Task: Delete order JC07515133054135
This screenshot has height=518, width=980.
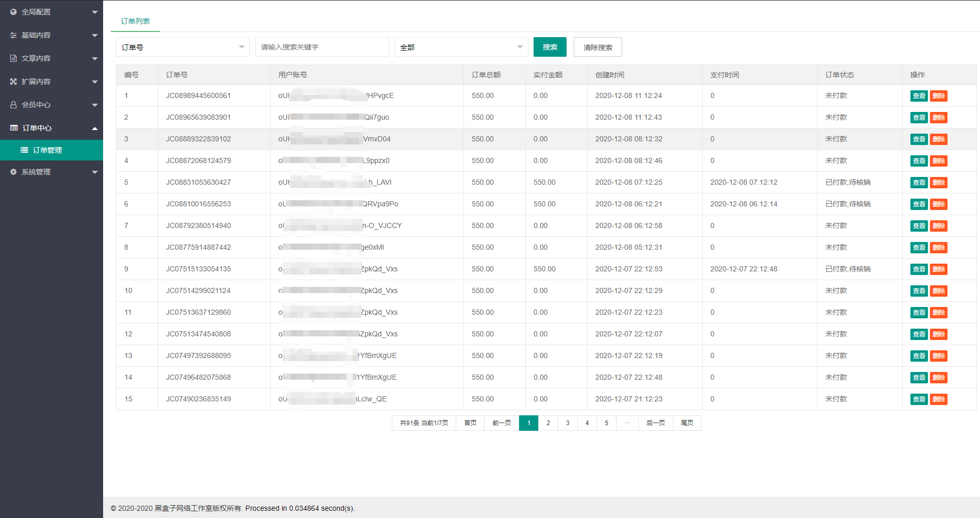Action: 939,269
